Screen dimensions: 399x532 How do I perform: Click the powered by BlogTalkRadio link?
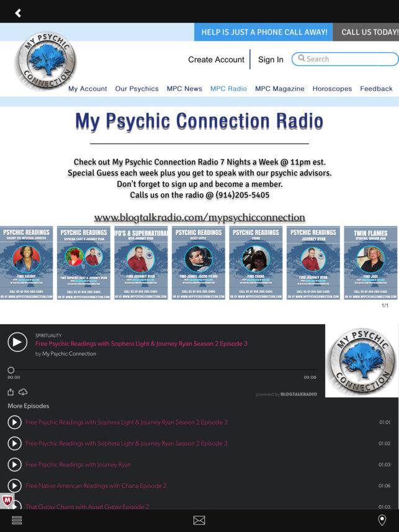tap(286, 394)
